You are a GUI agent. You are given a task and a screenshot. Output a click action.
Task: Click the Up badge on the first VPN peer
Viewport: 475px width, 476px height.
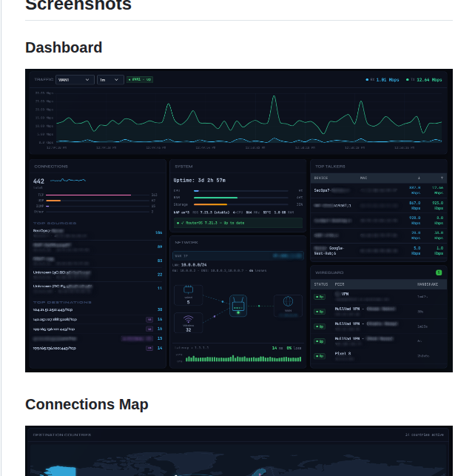click(320, 297)
